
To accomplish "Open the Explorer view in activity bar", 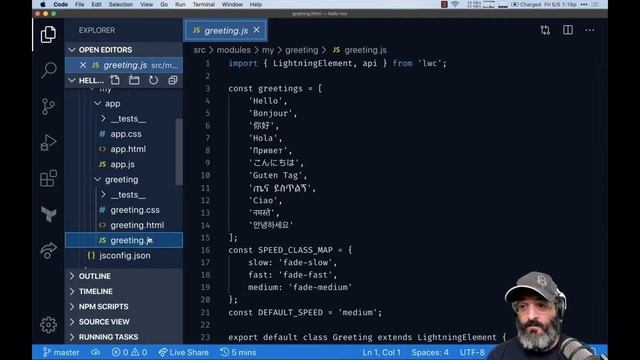I will pyautogui.click(x=48, y=34).
